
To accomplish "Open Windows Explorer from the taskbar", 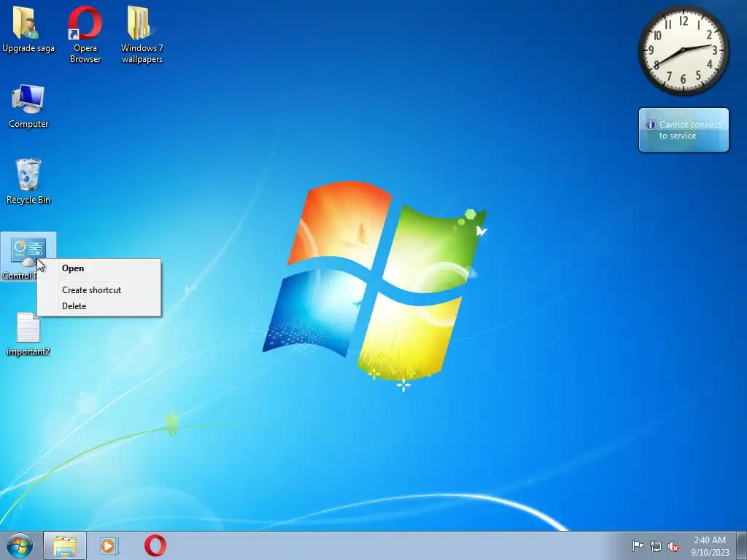I will [x=65, y=545].
